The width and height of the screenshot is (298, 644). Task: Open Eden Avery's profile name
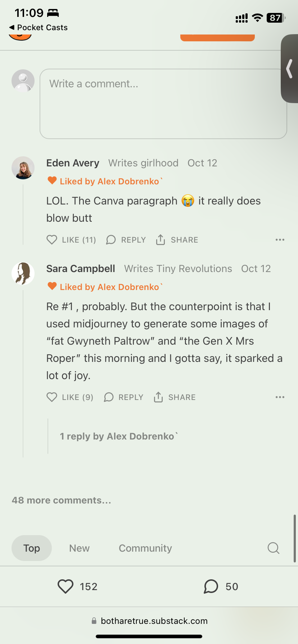pyautogui.click(x=73, y=163)
